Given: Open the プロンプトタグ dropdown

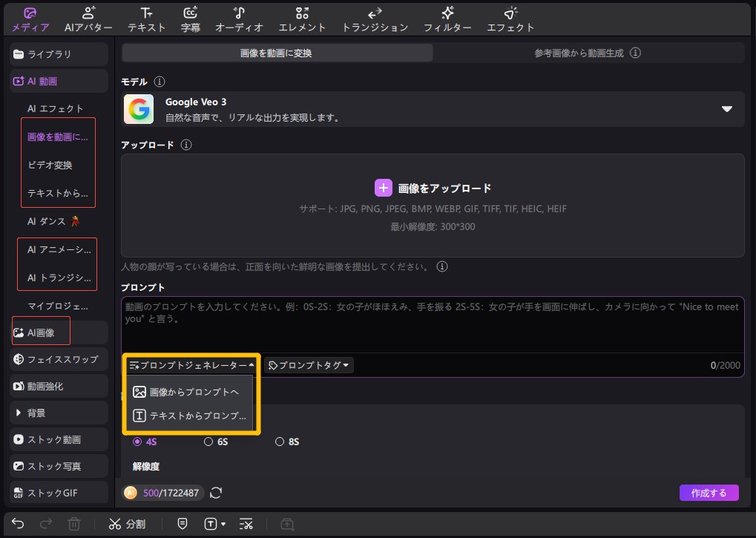Looking at the screenshot, I should pos(309,365).
